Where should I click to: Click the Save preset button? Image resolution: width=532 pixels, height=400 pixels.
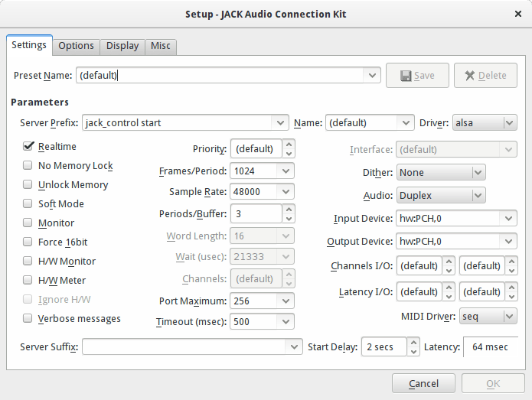[417, 75]
